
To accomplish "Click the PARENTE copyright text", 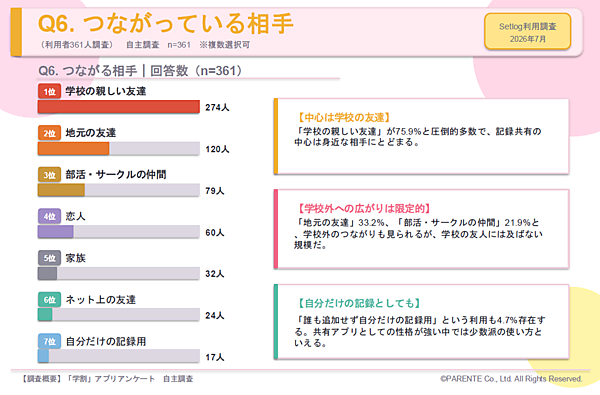I will 511,379.
